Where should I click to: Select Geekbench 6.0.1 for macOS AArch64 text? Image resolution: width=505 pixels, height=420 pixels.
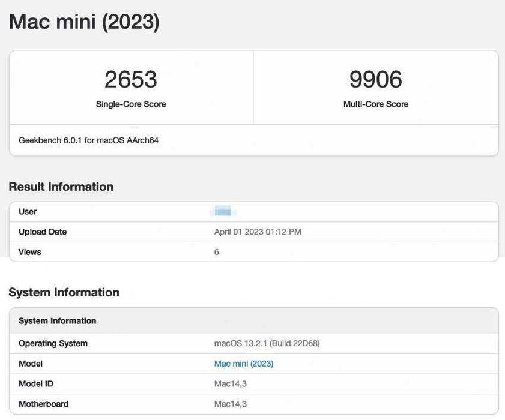[x=88, y=140]
